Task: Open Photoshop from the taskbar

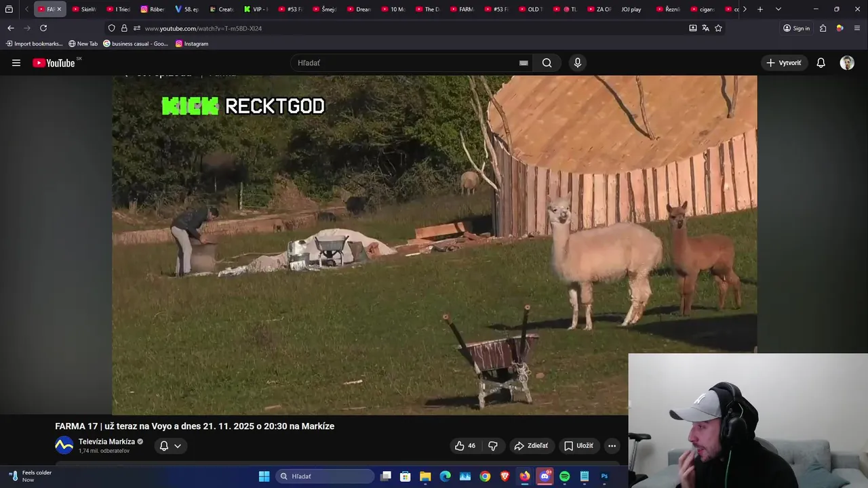Action: (604, 476)
